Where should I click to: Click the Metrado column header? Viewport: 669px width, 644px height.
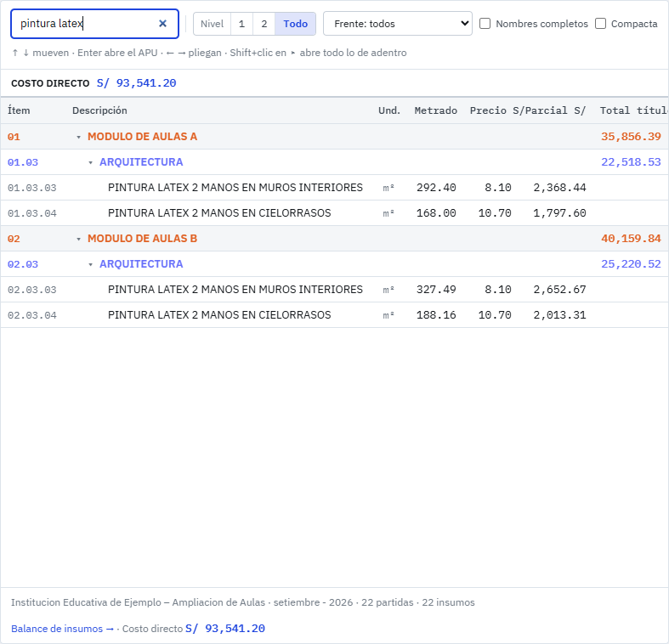point(435,110)
